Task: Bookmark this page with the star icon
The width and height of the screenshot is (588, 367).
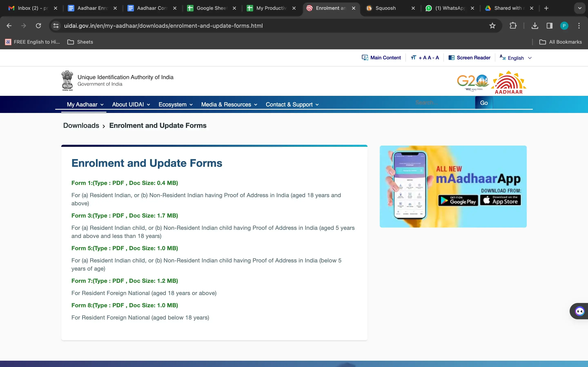Action: pos(492,25)
